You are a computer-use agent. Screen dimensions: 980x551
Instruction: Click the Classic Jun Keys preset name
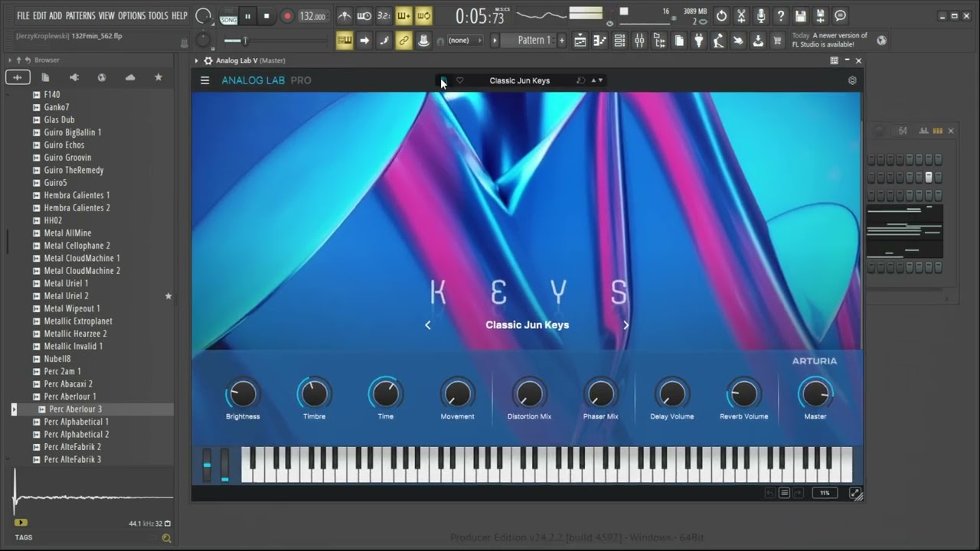(528, 325)
